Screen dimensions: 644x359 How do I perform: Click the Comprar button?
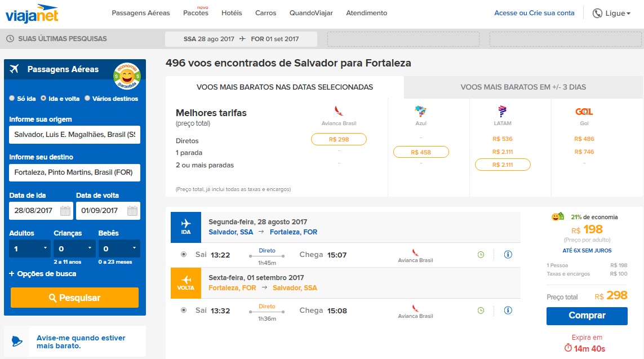587,316
